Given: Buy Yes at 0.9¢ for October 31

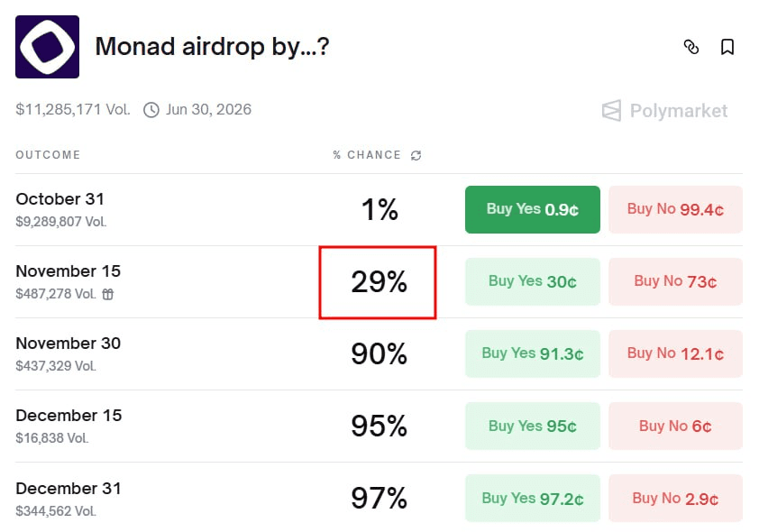Looking at the screenshot, I should pyautogui.click(x=532, y=209).
